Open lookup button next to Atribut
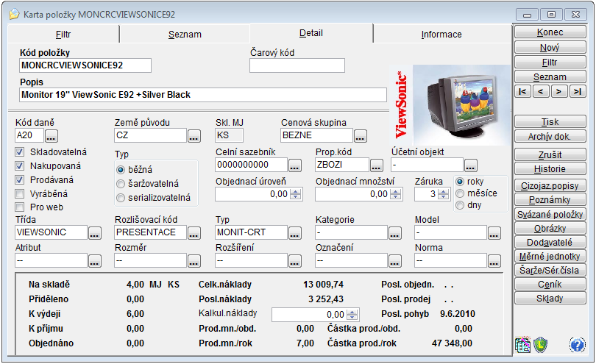This screenshot has width=596, height=364. 95,261
